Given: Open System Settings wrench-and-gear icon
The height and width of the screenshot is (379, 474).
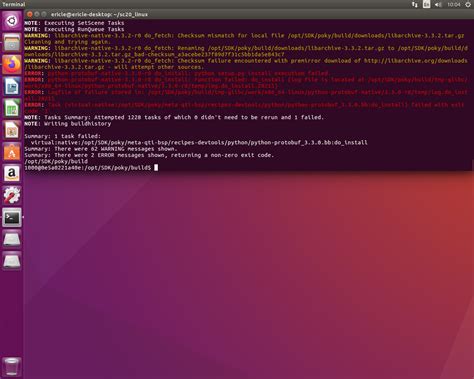Looking at the screenshot, I should (12, 195).
